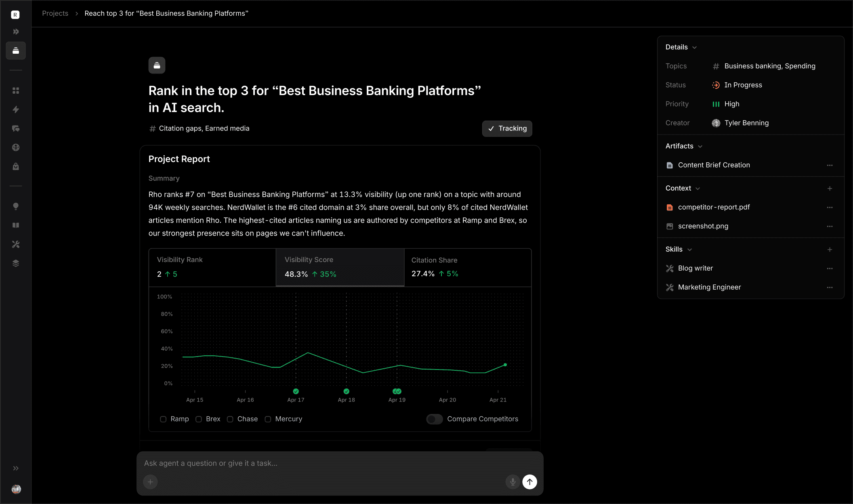Open the Content Brief Creation artifact
Image resolution: width=853 pixels, height=504 pixels.
click(x=714, y=165)
